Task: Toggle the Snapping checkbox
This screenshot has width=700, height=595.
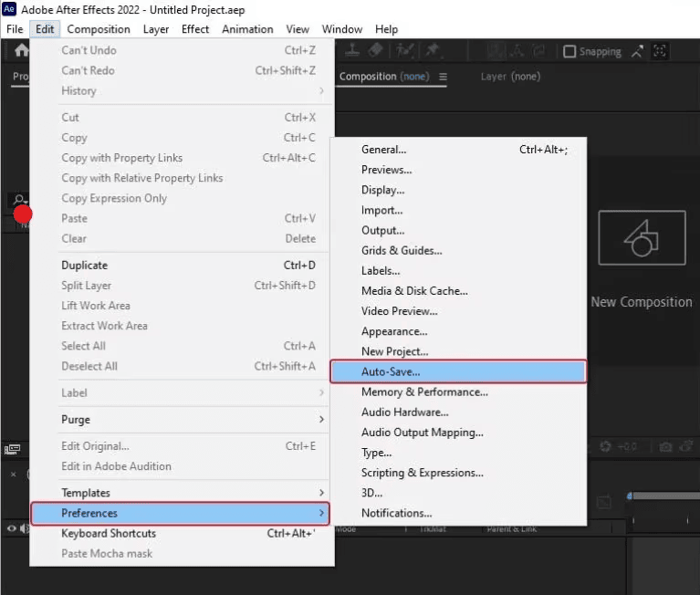Action: pos(569,51)
